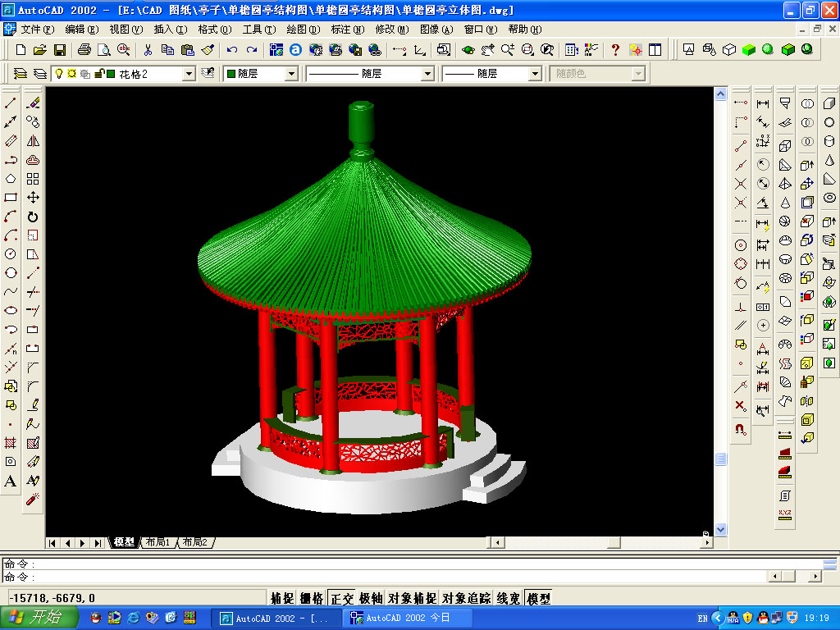
Task: Click the 开始 Start button
Action: pos(39,618)
